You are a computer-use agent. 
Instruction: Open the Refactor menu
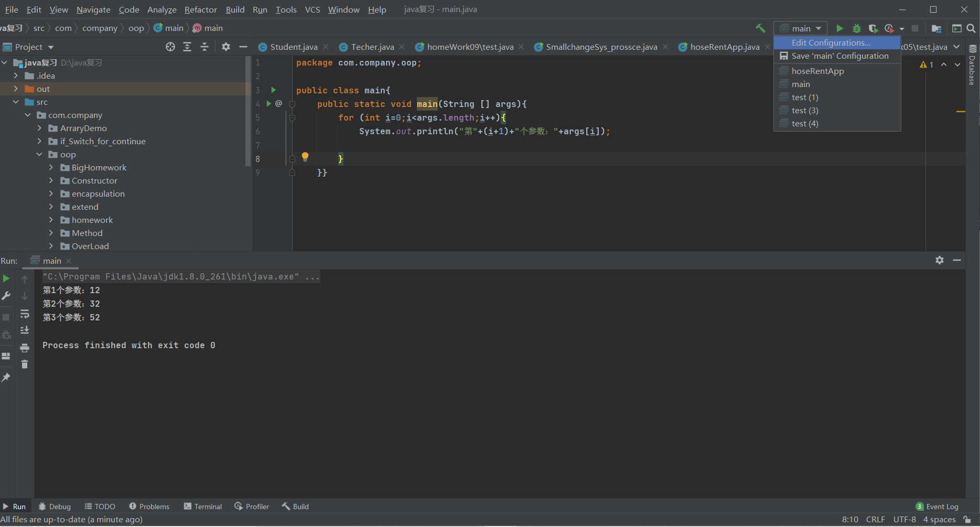(200, 9)
